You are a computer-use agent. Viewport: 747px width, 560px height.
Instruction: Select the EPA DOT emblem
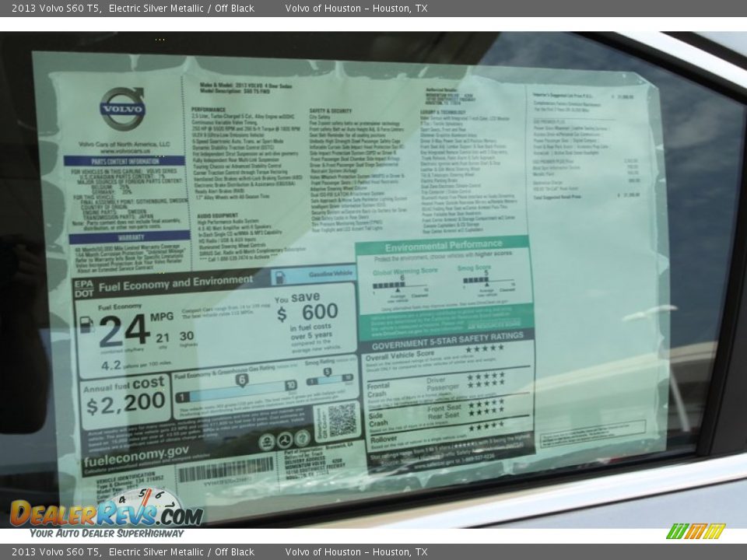tap(84, 286)
